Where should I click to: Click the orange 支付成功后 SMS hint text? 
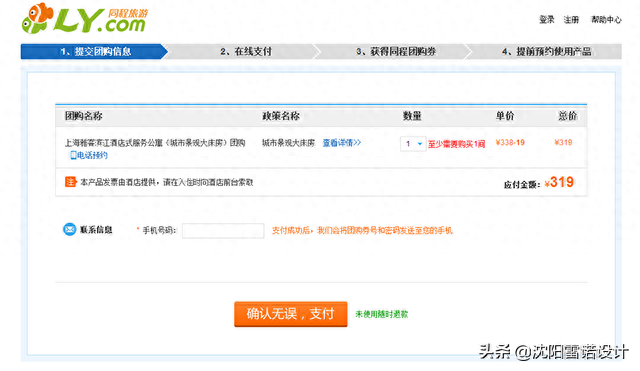click(x=362, y=231)
